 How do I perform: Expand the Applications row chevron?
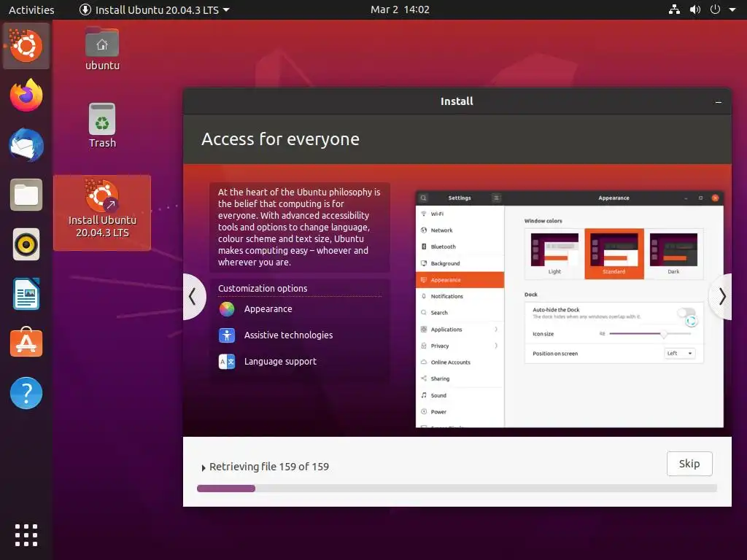pyautogui.click(x=496, y=330)
